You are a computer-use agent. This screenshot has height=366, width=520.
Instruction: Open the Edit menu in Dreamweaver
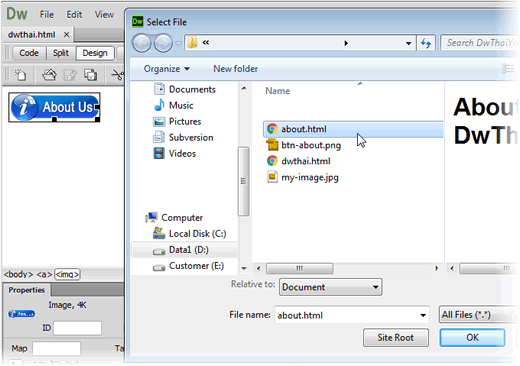74,15
